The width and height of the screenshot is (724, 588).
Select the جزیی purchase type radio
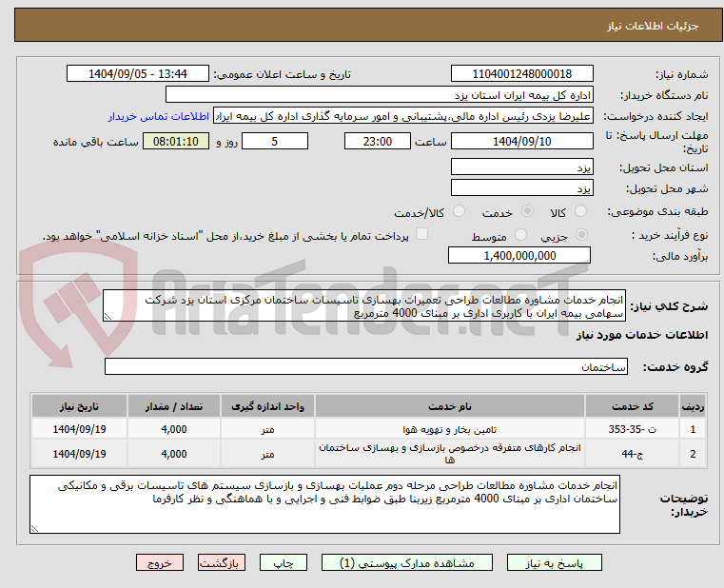(x=582, y=235)
